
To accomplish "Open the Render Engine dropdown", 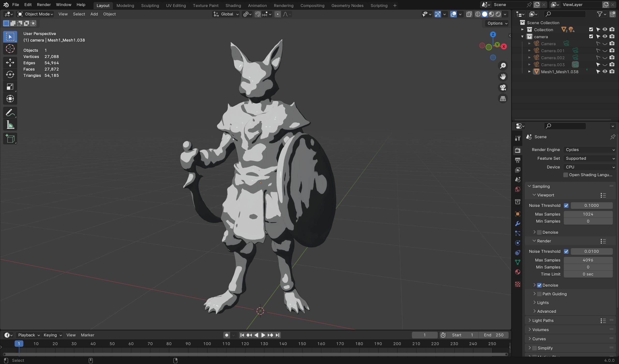I will click(x=590, y=150).
